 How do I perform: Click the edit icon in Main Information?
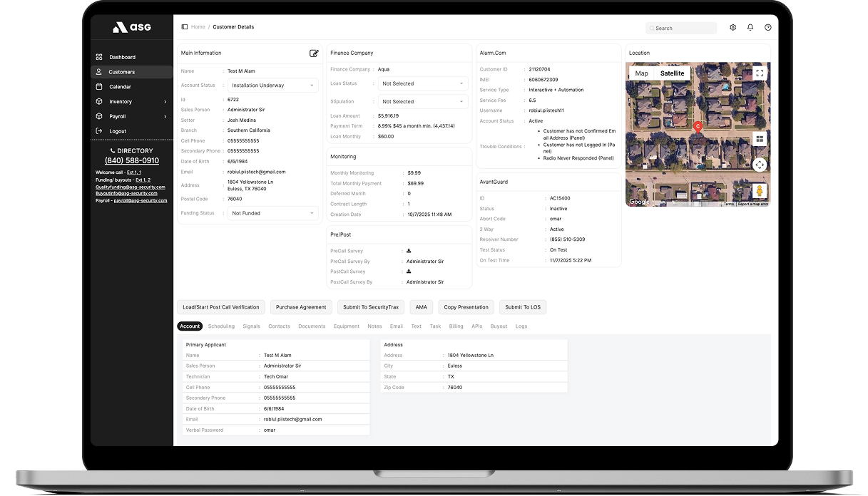click(314, 53)
